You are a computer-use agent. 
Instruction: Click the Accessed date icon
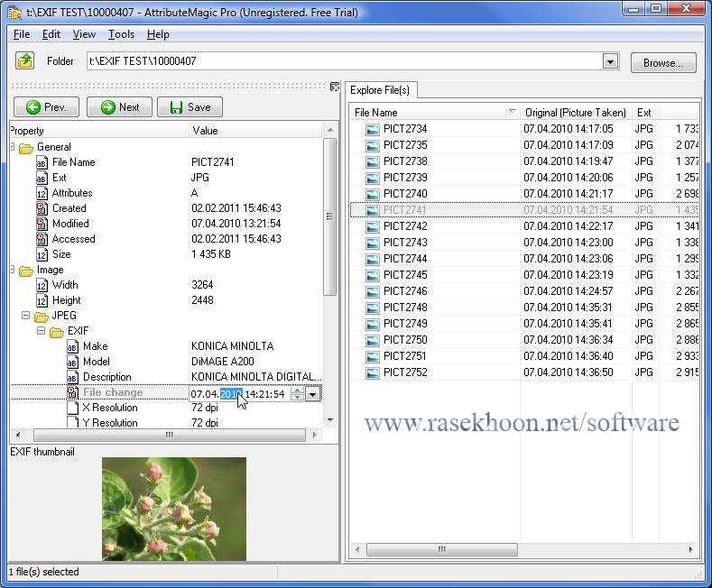point(42,240)
